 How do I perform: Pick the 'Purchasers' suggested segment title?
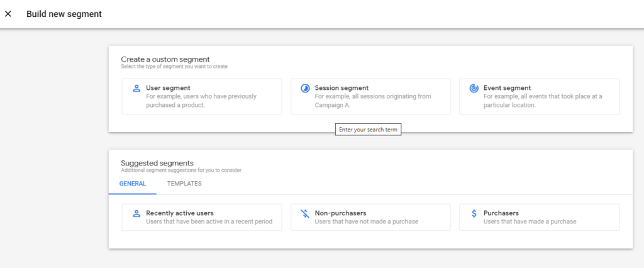501,213
